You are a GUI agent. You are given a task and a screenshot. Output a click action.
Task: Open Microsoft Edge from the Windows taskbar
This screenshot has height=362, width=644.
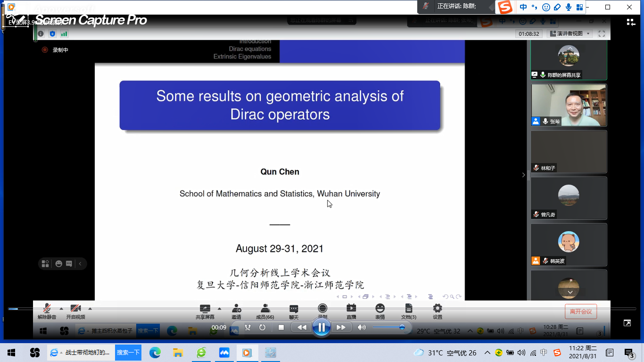pyautogui.click(x=155, y=353)
